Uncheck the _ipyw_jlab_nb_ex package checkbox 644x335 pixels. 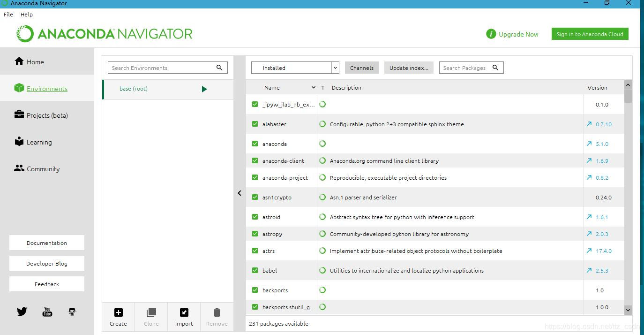point(255,104)
